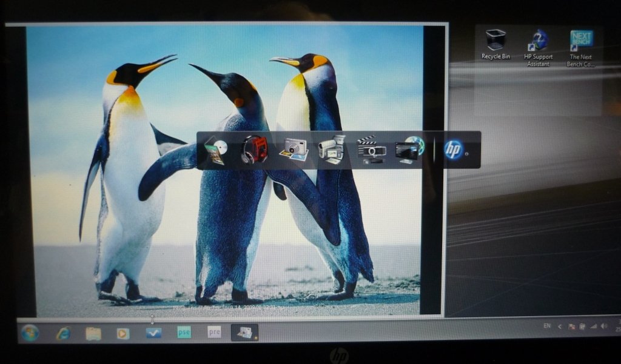Launch Internet Explorer from the taskbar
The height and width of the screenshot is (364, 621).
(62, 333)
